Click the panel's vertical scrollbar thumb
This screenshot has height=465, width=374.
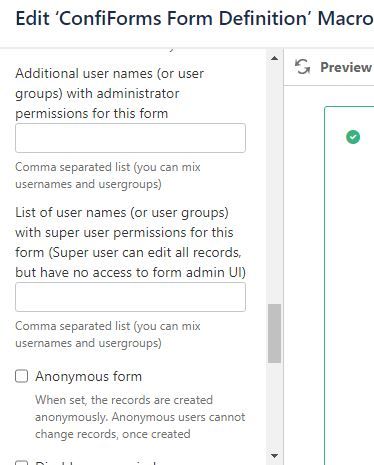[274, 333]
